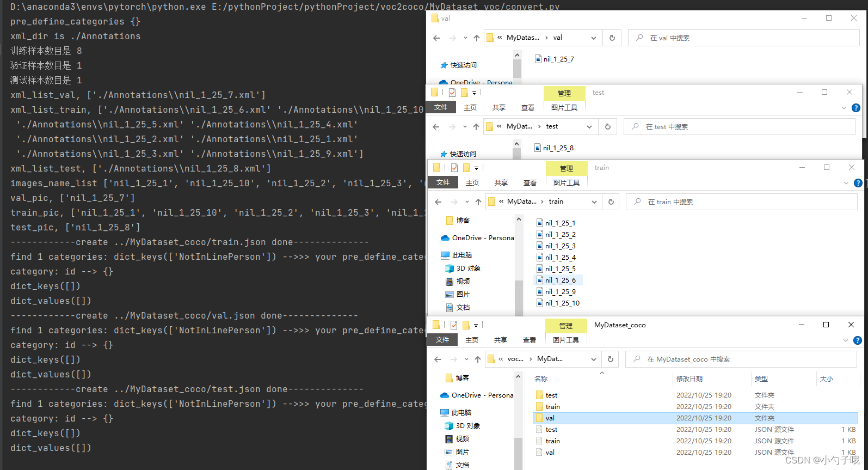Open 文件 tab in test window
Viewport: 868px width, 470px height.
click(441, 108)
